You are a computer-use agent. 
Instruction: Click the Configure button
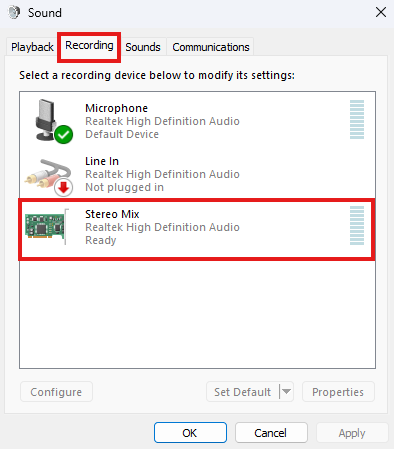[56, 392]
